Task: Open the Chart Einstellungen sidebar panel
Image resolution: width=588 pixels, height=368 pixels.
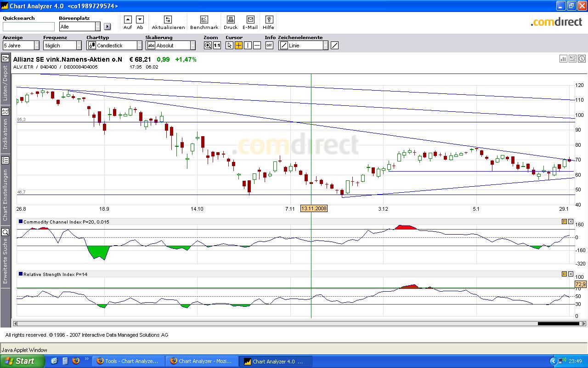Action: 6,189
